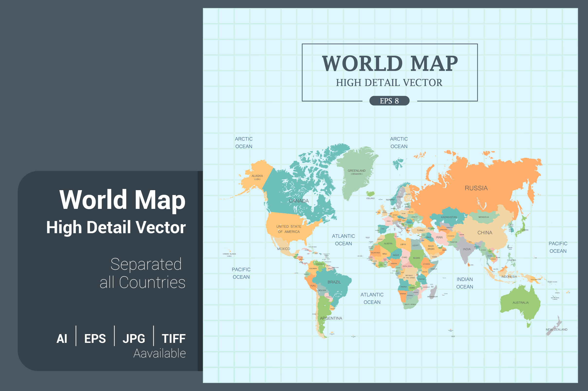Click the AI format text
This screenshot has height=391, width=588.
(62, 339)
